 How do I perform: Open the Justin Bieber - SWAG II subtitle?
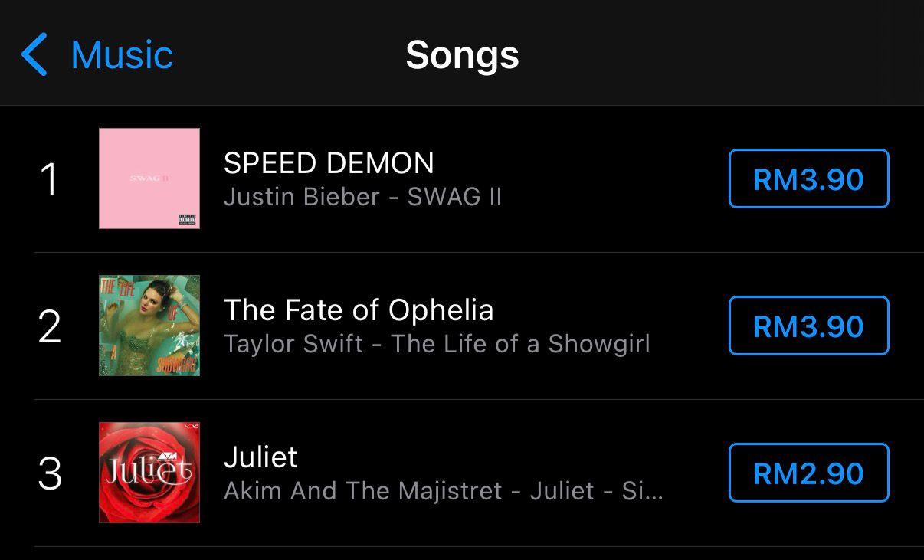362,197
